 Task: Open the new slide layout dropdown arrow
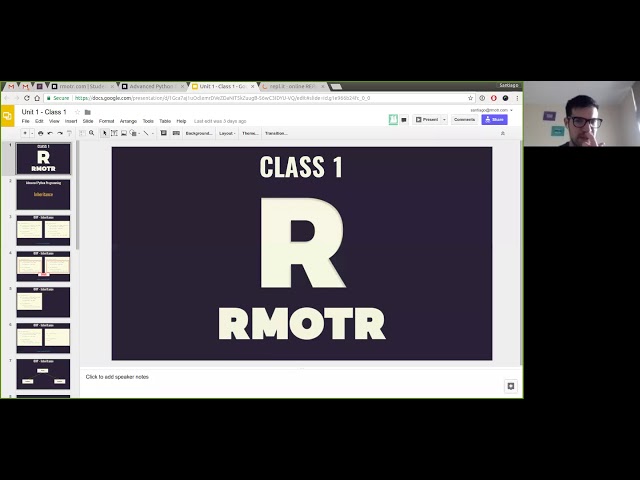[x=32, y=133]
